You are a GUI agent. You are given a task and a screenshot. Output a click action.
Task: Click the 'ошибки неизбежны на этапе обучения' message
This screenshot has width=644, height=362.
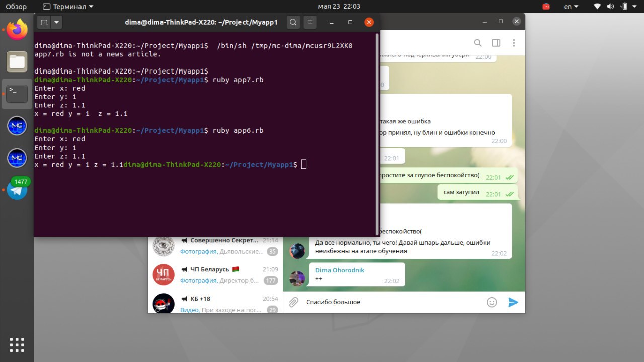[403, 247]
